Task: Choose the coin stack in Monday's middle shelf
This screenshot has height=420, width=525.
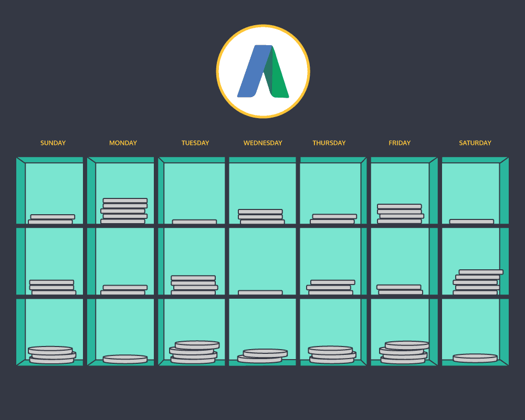Action: point(124,290)
